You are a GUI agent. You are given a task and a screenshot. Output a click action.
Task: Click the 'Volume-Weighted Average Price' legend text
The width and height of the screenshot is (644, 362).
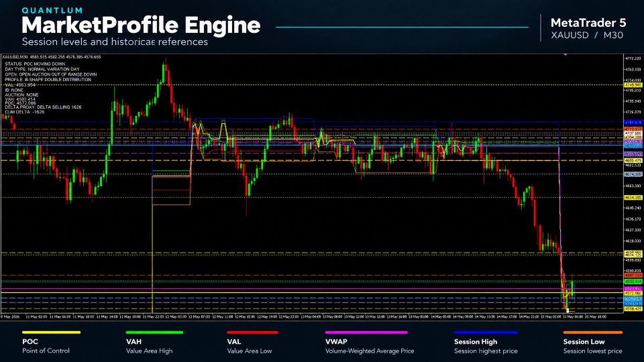[x=370, y=351]
